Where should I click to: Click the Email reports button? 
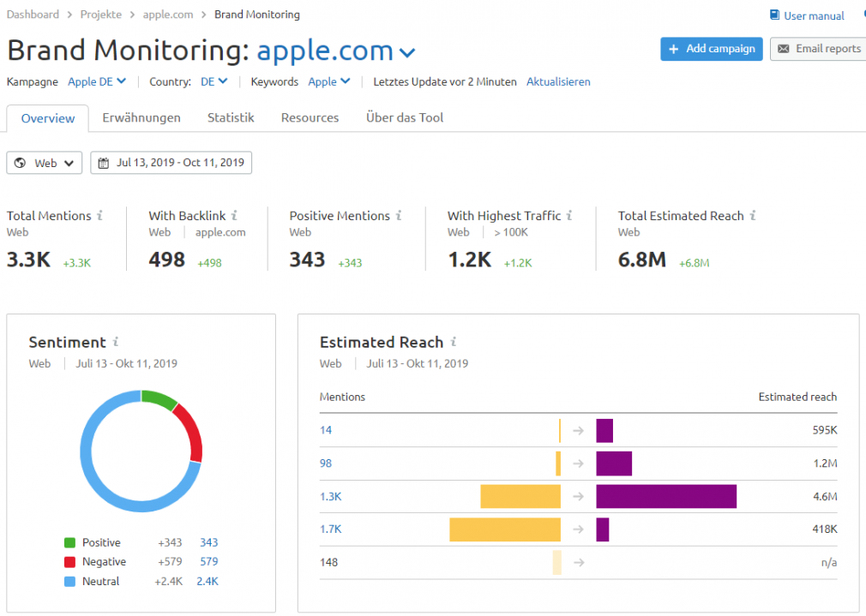tap(818, 49)
